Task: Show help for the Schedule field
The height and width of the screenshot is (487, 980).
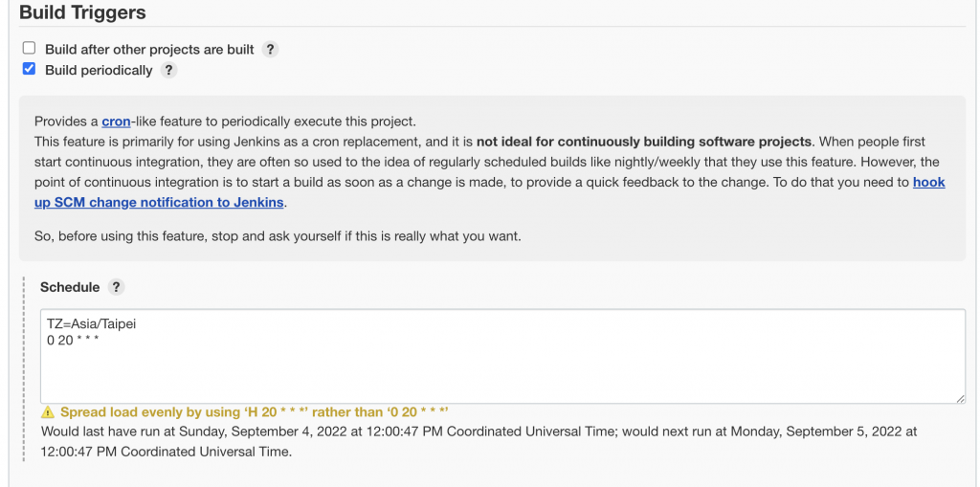Action: 116,287
